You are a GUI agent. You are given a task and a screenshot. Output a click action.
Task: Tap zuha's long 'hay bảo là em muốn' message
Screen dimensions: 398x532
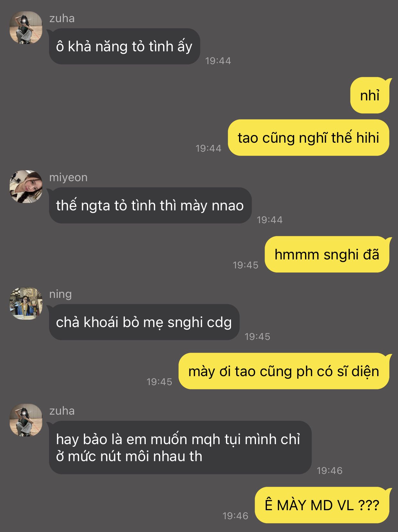(180, 448)
